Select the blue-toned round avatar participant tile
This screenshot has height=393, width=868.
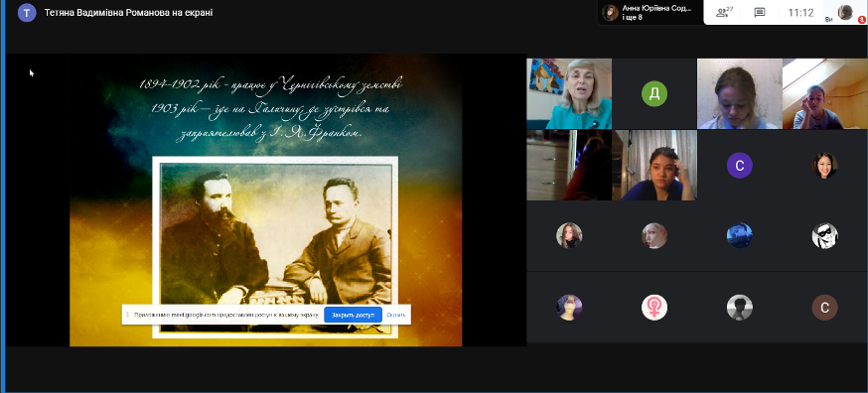coord(739,236)
